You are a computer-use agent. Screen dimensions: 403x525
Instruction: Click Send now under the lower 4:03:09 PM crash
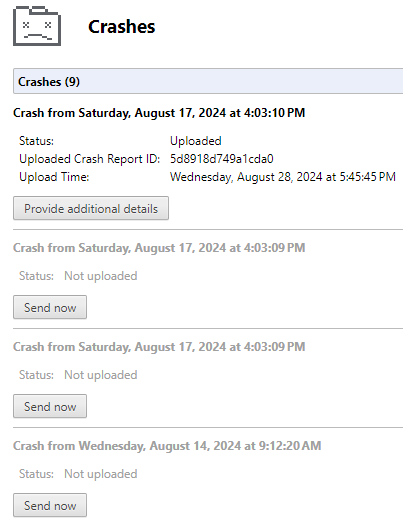[x=50, y=406]
